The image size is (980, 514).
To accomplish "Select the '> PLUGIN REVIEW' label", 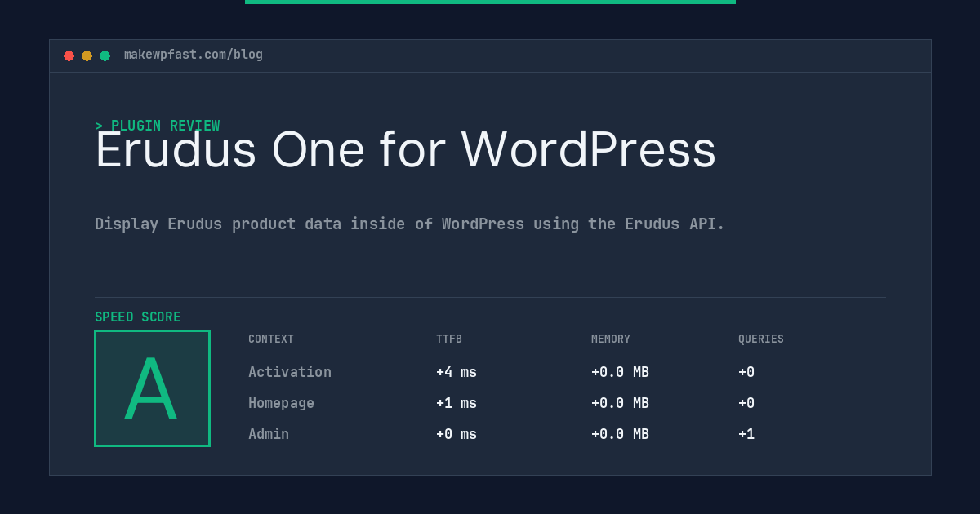I will [x=158, y=126].
